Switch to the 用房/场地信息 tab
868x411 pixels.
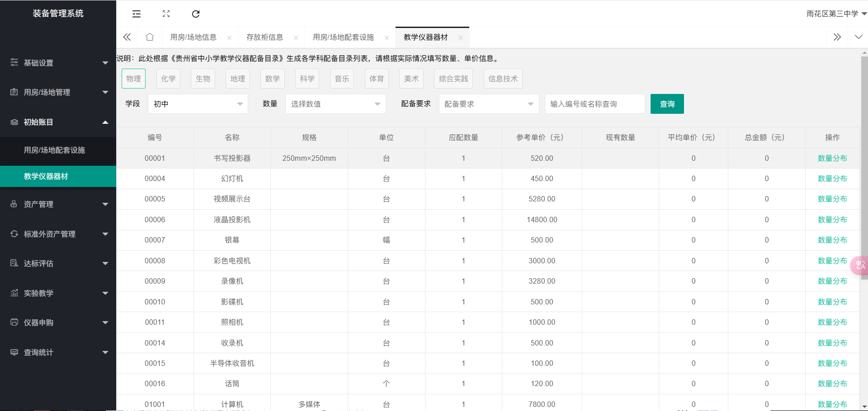[x=193, y=37]
